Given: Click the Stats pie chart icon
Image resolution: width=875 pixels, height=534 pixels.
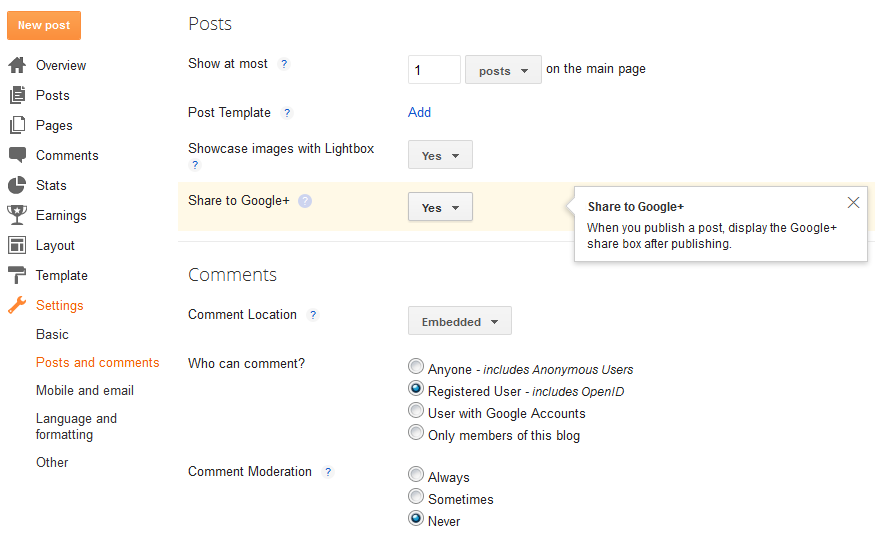Looking at the screenshot, I should (17, 185).
